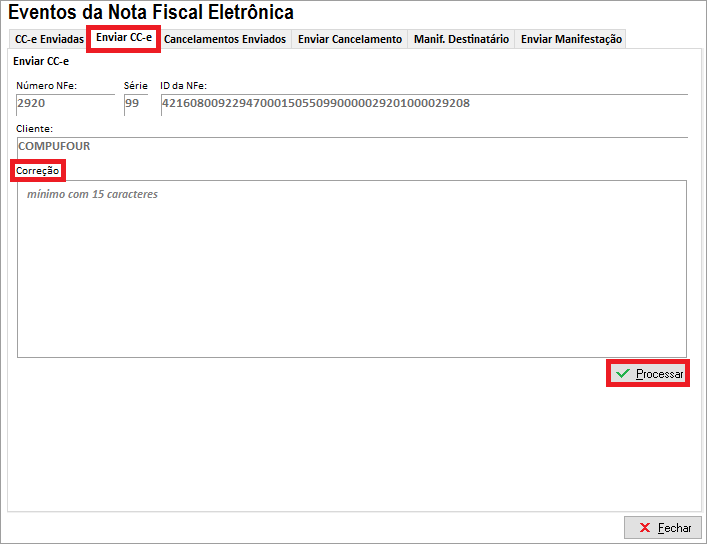707x545 pixels.
Task: Click the Cliente field showing COMPUFOUR
Action: coord(350,146)
